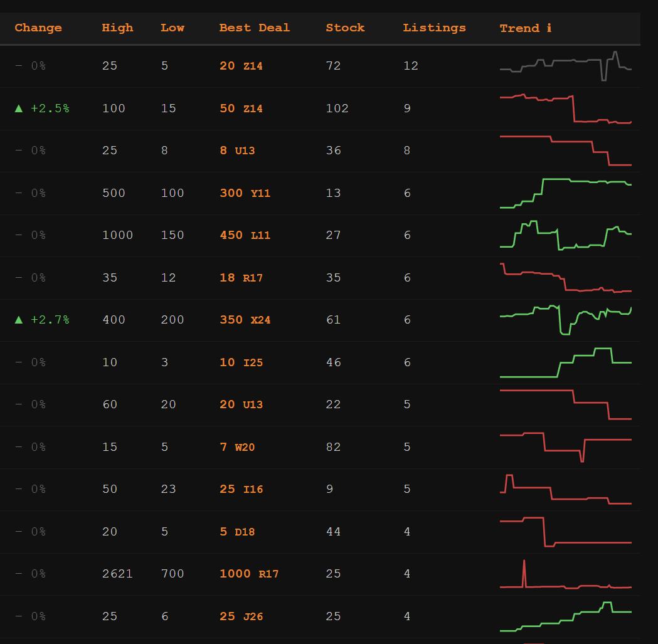Select the stock value 102 cell
The image size is (658, 644).
[x=337, y=108]
